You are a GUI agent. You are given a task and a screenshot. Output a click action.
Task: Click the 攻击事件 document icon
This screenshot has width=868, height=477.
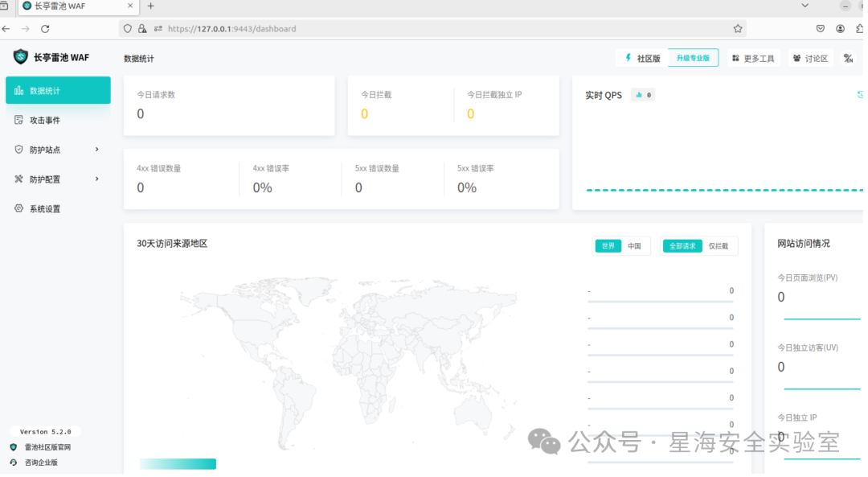[18, 120]
